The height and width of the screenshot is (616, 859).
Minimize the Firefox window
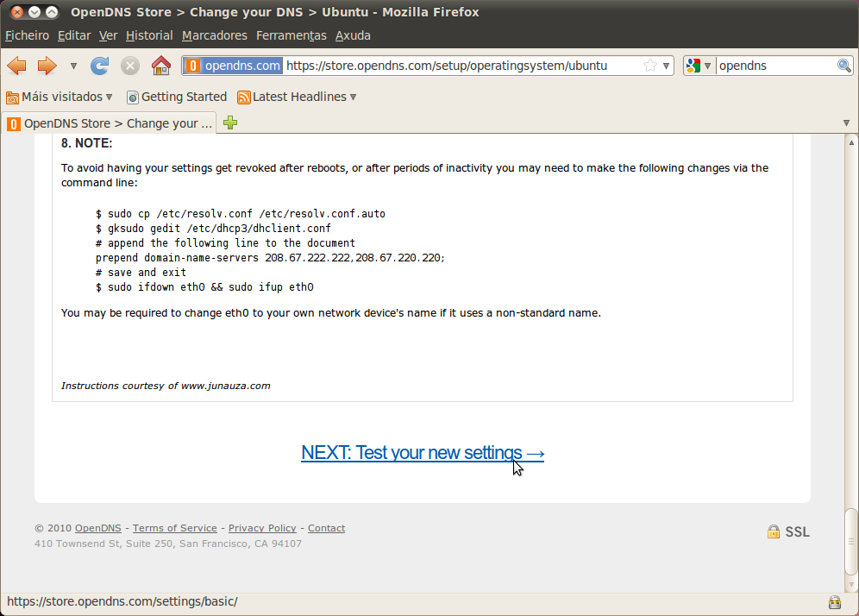point(34,11)
